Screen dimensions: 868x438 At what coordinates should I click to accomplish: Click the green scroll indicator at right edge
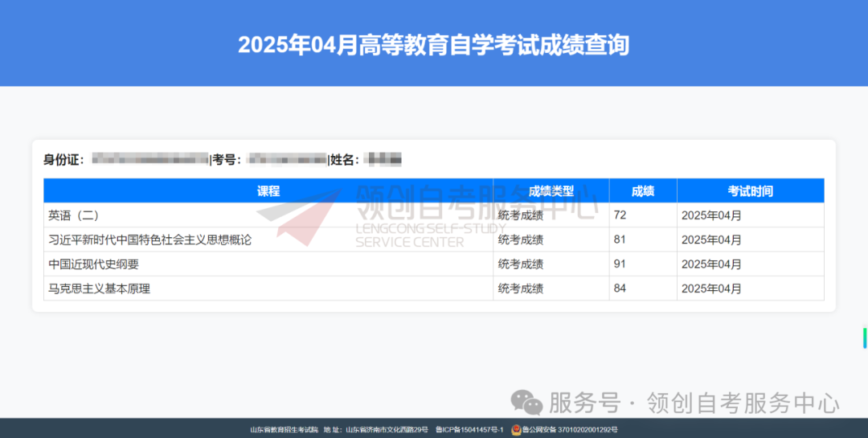tap(865, 338)
